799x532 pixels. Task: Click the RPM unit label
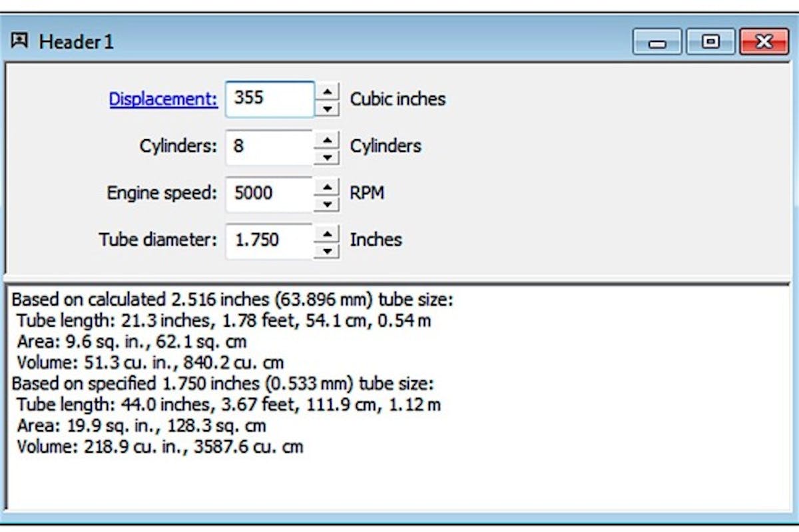click(x=367, y=192)
